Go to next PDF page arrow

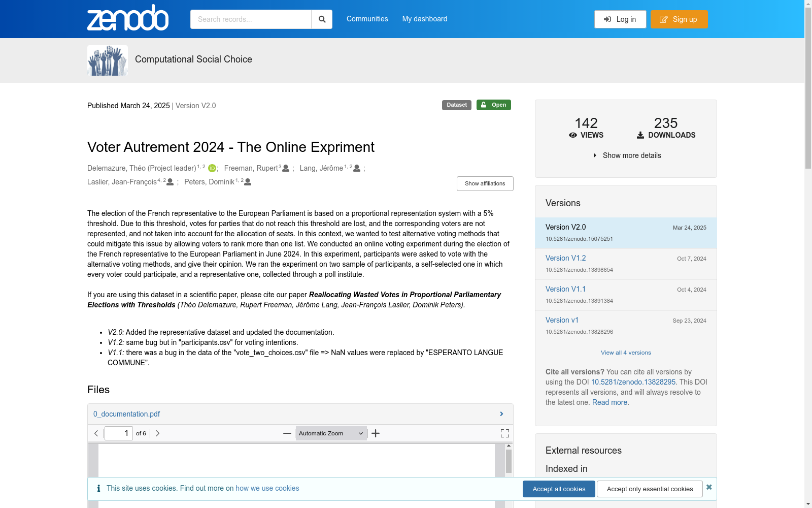click(157, 433)
